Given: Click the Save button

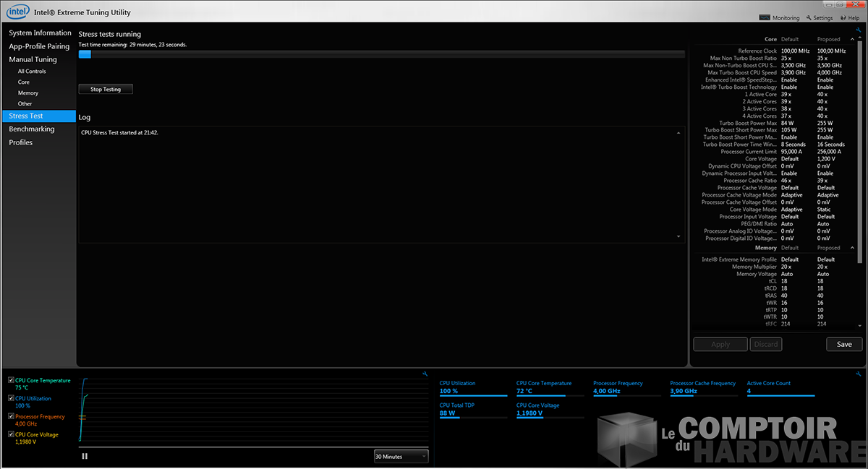Looking at the screenshot, I should point(844,344).
